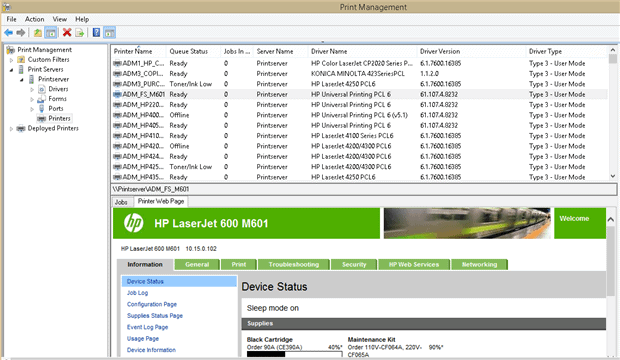This screenshot has height=360, width=620.
Task: Expand the Ports tree node
Action: click(32, 109)
